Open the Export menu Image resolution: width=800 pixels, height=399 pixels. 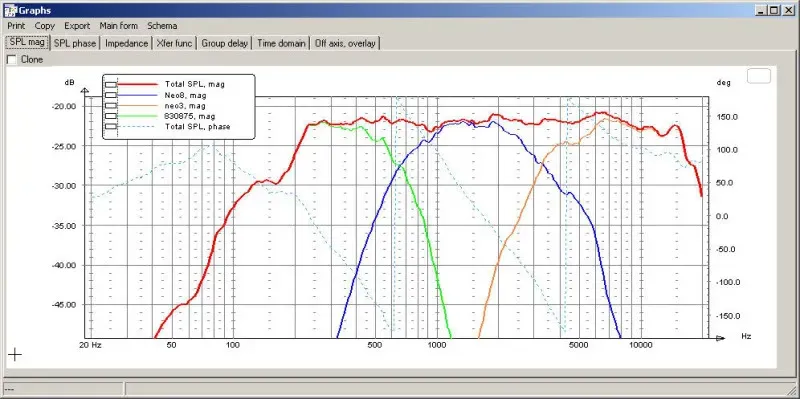[x=77, y=26]
